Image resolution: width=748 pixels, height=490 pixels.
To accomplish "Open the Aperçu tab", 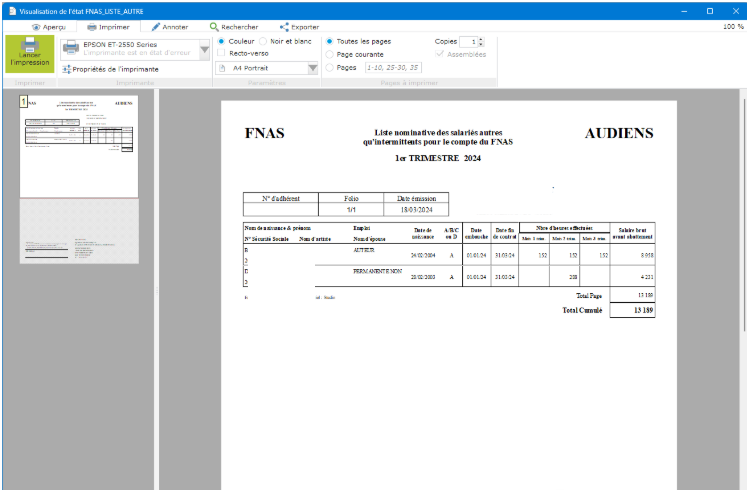I will (x=49, y=27).
